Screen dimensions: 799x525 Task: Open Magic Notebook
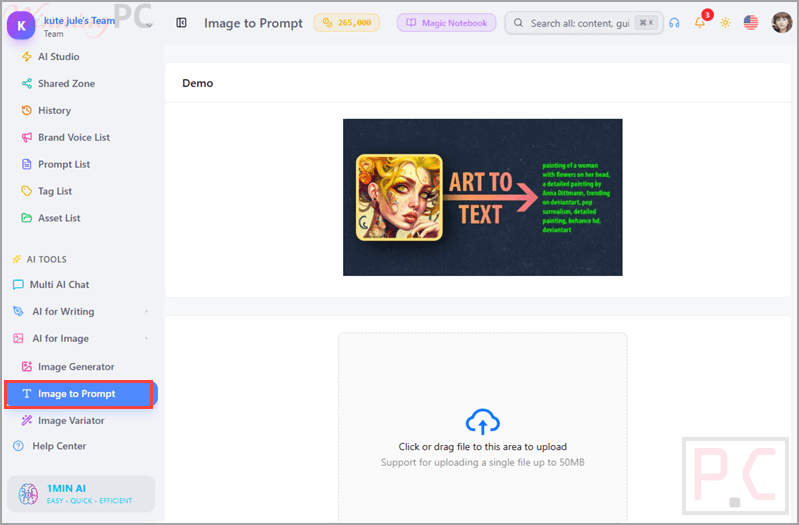click(446, 23)
